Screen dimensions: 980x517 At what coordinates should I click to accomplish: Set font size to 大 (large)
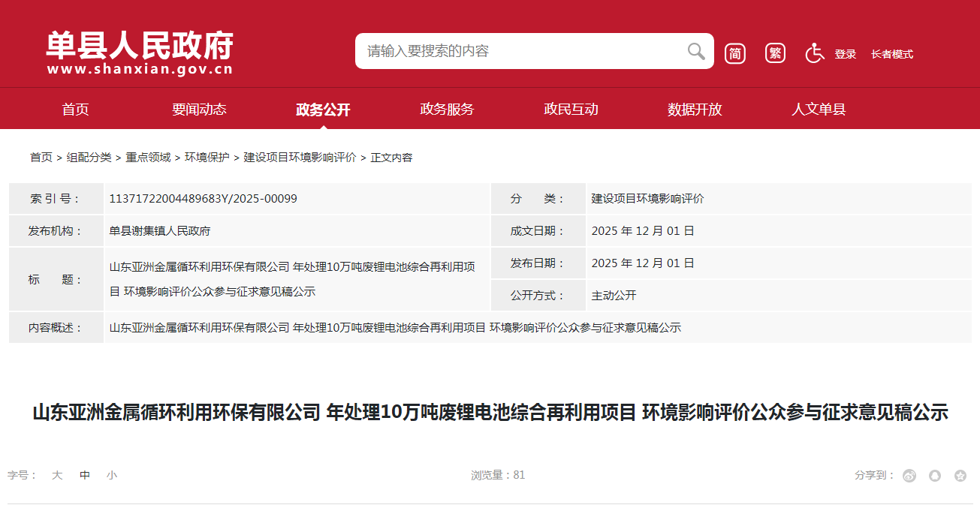(x=57, y=475)
